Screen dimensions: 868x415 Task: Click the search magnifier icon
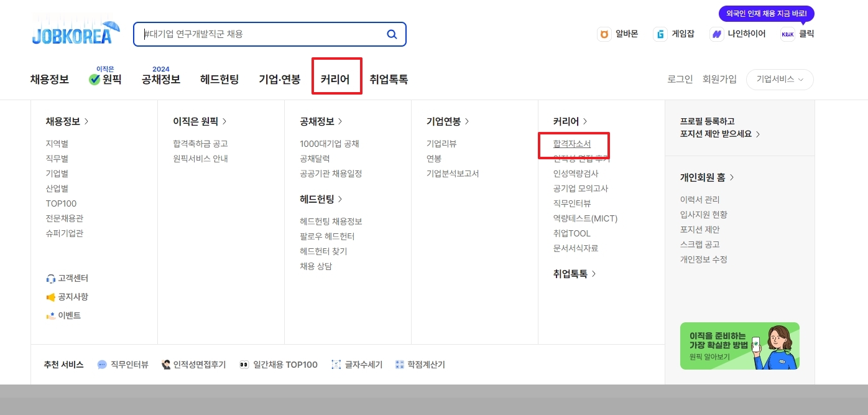point(392,34)
